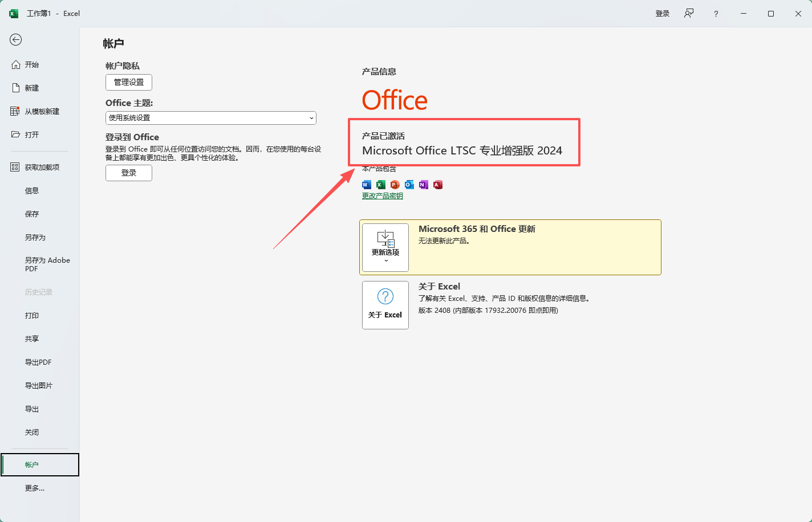This screenshot has height=522, width=812.
Task: Click the 登录 button
Action: (x=128, y=173)
